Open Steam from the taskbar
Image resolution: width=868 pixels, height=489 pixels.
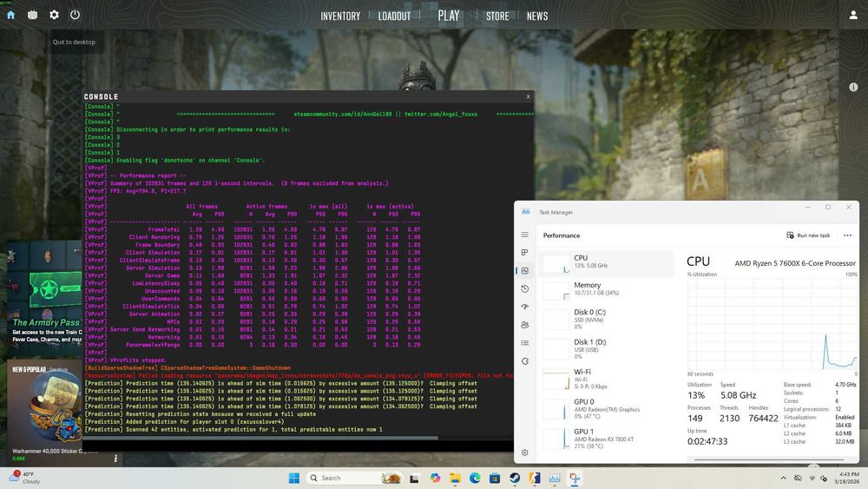(x=515, y=478)
